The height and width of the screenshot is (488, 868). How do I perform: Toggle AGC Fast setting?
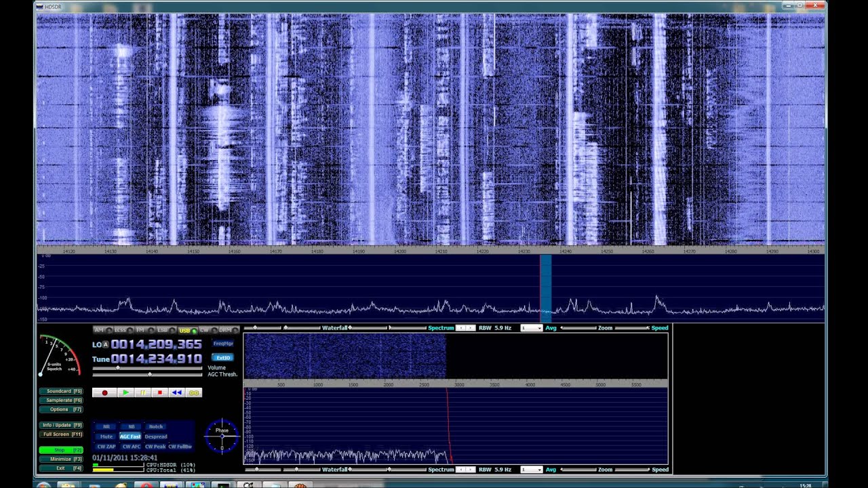(130, 436)
